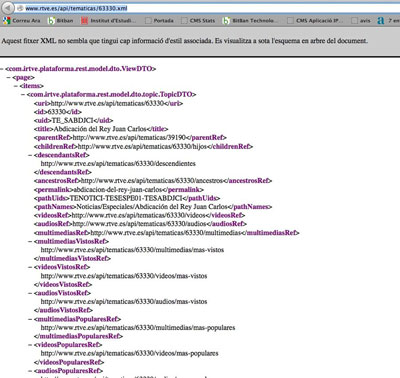The image size is (400, 378).
Task: Open the CMS Aplicació IP... bookmark
Action: [x=315, y=21]
